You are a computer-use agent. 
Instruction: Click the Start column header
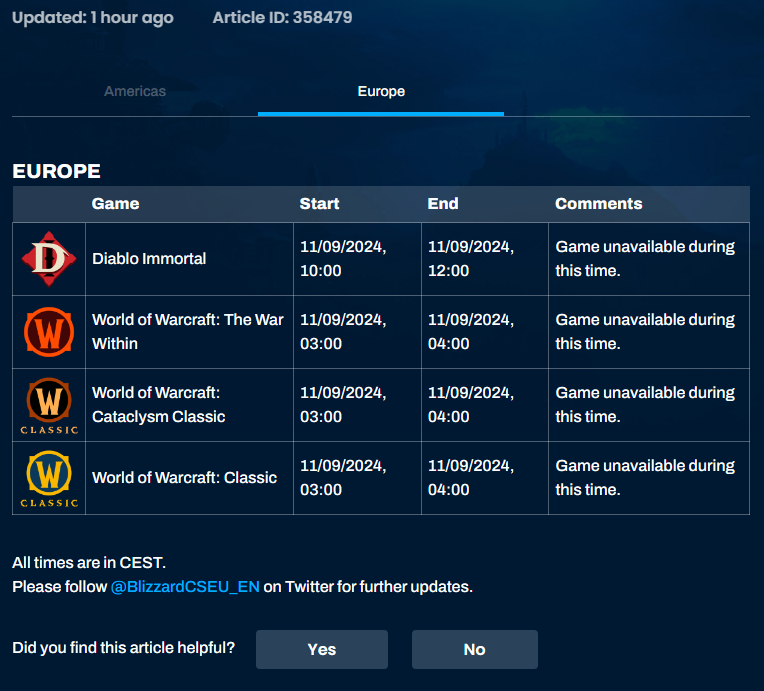click(x=319, y=203)
